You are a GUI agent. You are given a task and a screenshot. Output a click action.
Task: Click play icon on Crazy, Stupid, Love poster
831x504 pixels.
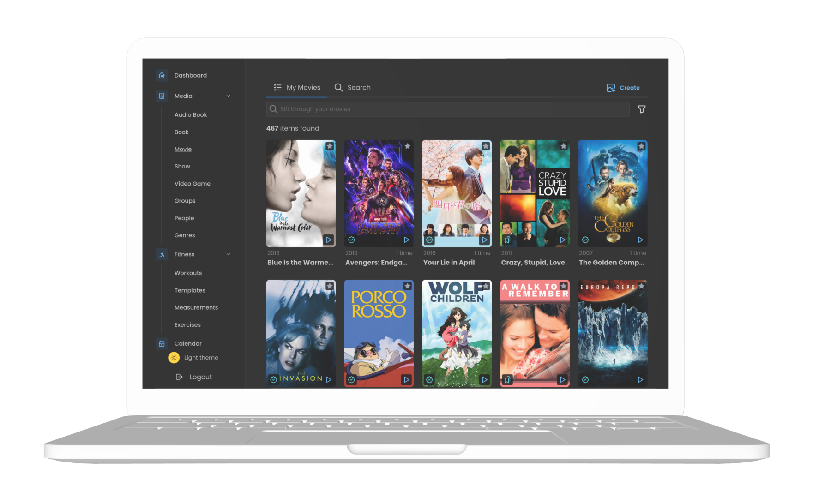(x=563, y=240)
